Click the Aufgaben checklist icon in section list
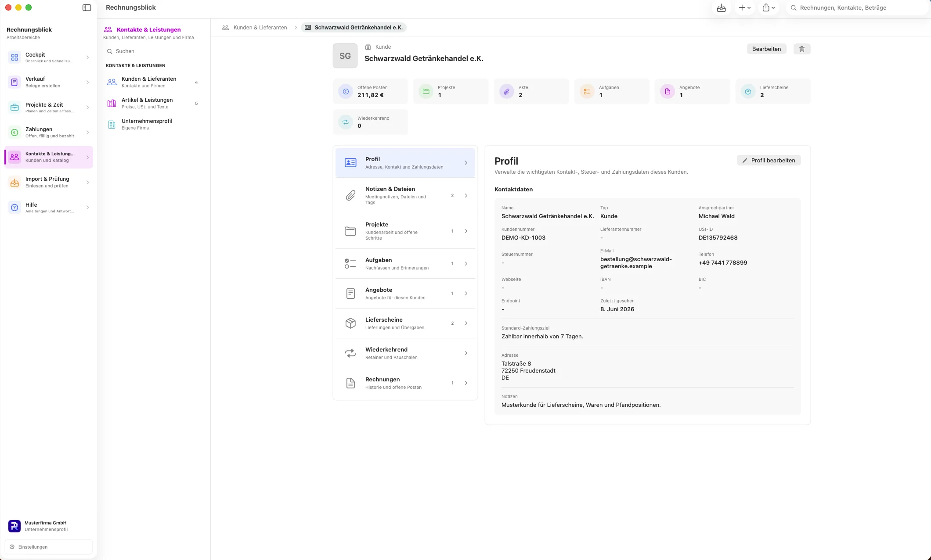Viewport: 931px width, 560px height. tap(350, 264)
